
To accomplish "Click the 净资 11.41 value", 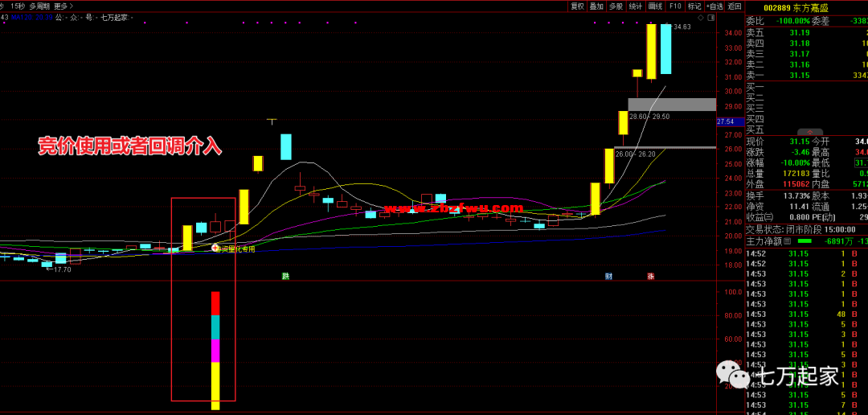I will [x=800, y=207].
